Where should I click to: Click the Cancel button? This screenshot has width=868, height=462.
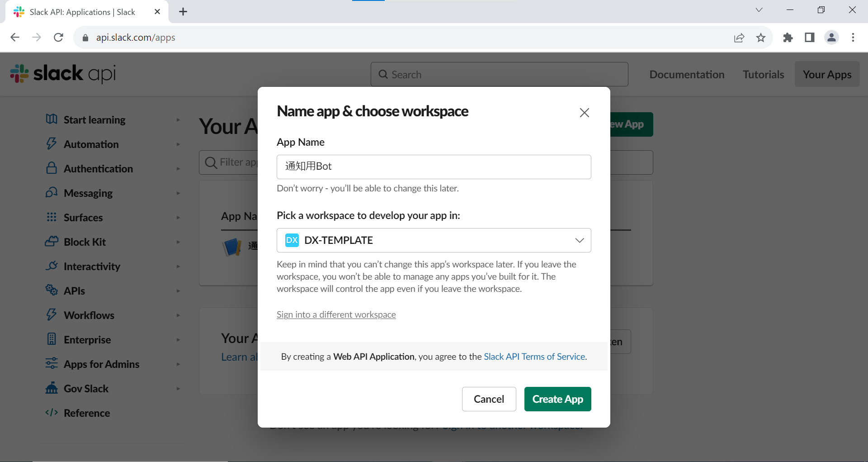pos(489,399)
